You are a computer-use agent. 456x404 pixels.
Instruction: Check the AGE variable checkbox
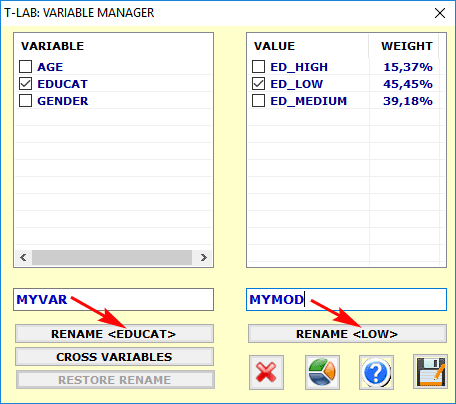pos(26,67)
